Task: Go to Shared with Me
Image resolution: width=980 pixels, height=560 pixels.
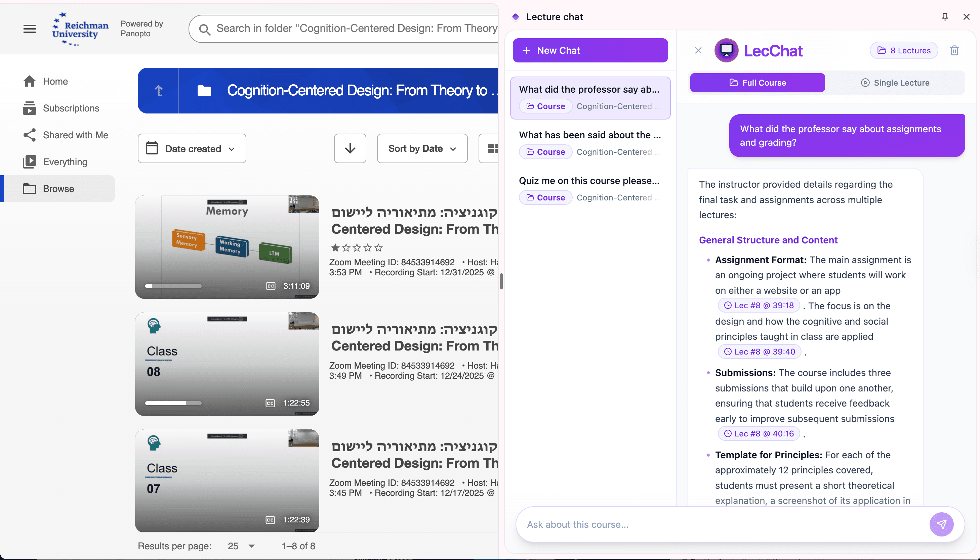Action: coord(75,135)
